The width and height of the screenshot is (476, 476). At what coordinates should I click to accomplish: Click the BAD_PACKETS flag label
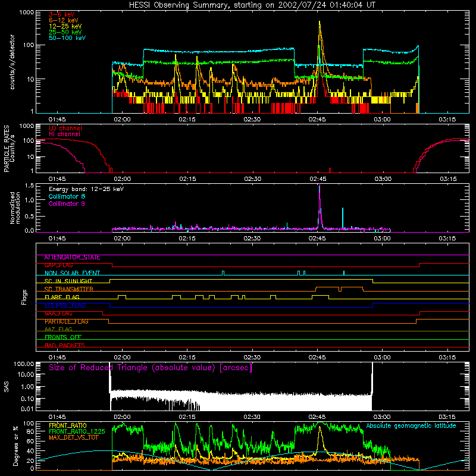65,345
